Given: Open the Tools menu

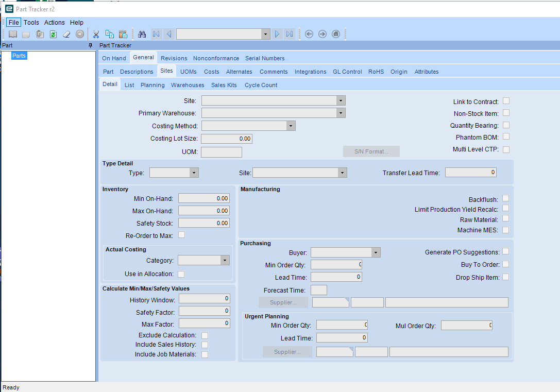Looking at the screenshot, I should tap(31, 23).
